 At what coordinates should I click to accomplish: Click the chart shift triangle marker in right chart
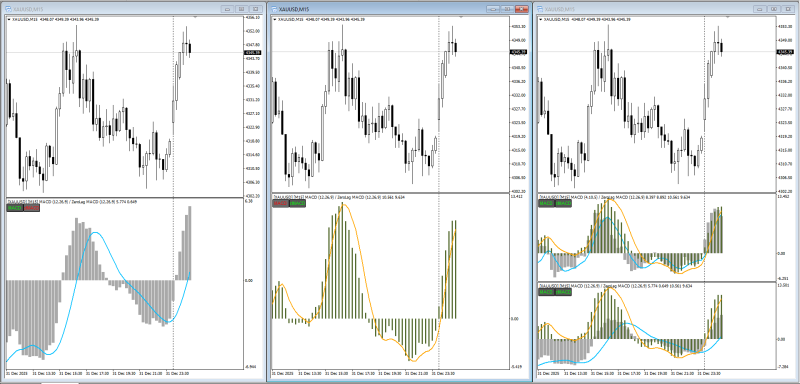point(727,17)
